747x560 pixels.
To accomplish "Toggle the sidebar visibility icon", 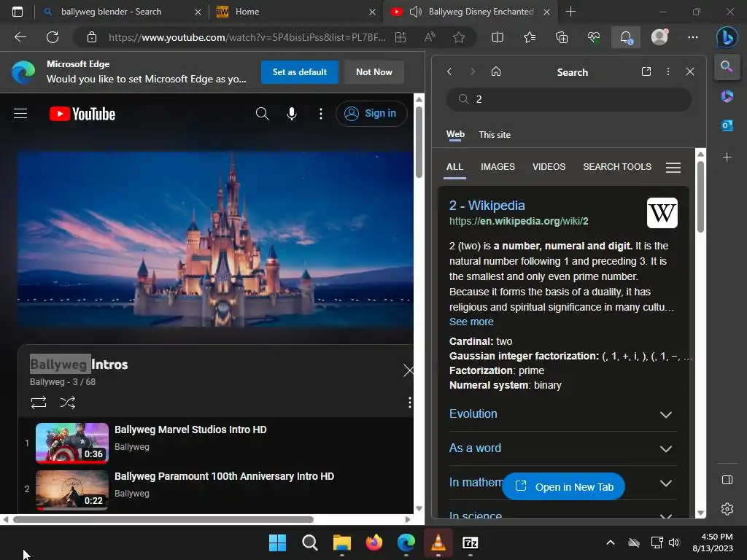I will 727,480.
